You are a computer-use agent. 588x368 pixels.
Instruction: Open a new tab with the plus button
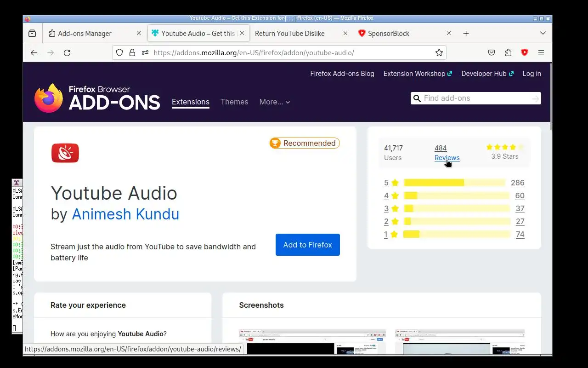(466, 33)
